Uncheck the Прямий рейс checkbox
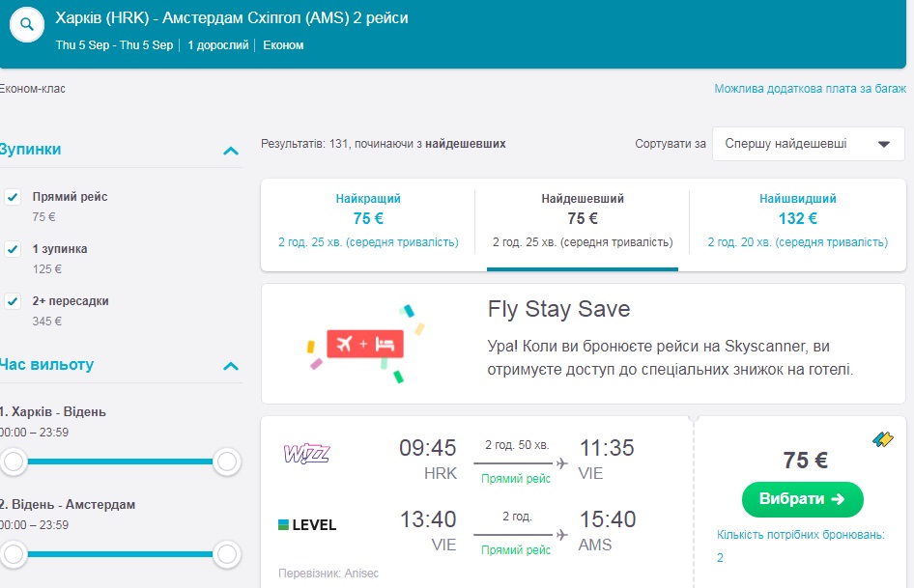Screen dimensions: 914x588 click(x=14, y=197)
